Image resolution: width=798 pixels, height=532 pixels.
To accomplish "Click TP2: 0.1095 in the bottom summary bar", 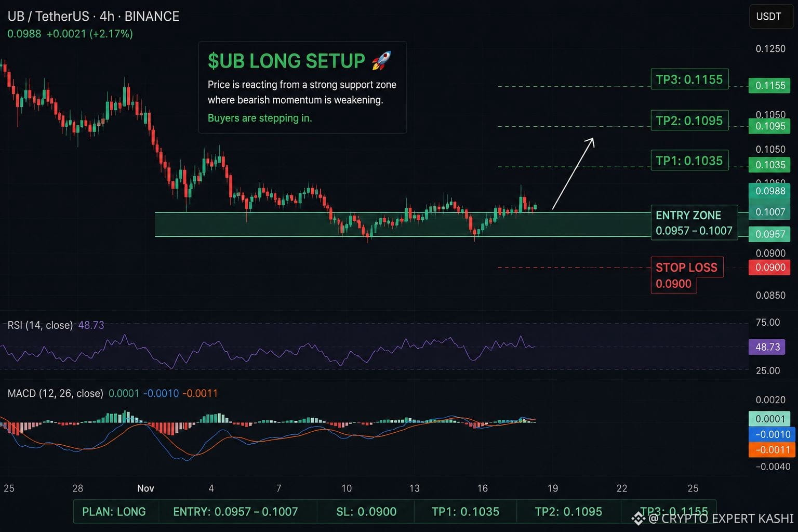I will tap(568, 512).
